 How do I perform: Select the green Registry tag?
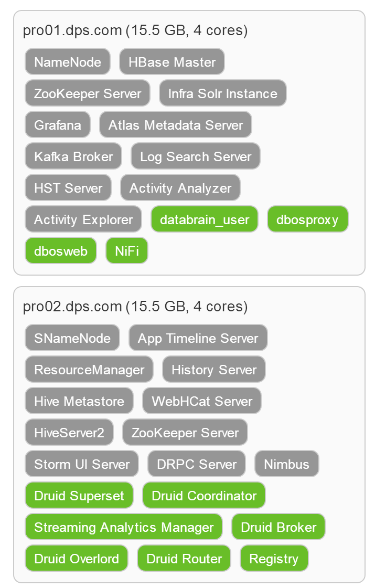[x=274, y=559]
